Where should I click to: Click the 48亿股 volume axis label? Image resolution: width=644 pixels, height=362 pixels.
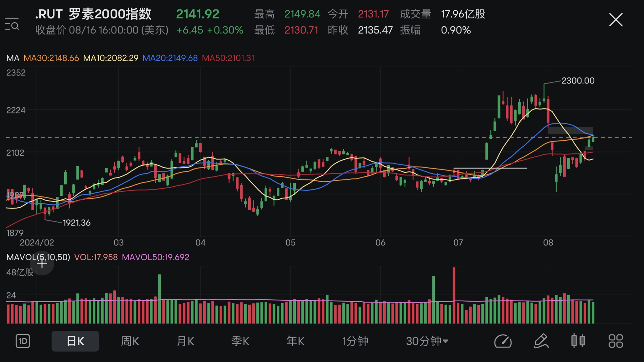[x=20, y=272]
